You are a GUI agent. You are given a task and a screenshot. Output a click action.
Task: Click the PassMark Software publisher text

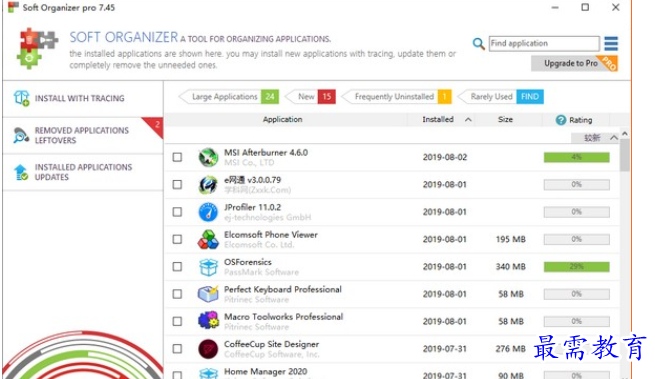(261, 272)
